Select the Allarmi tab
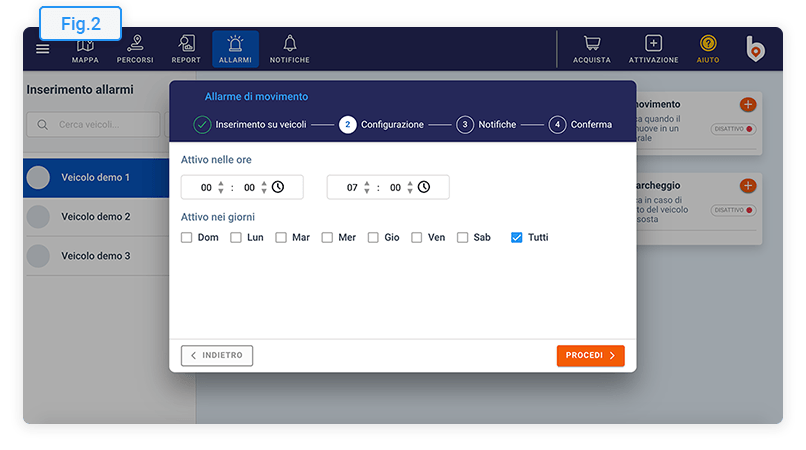This screenshot has height=450, width=806. (x=235, y=49)
